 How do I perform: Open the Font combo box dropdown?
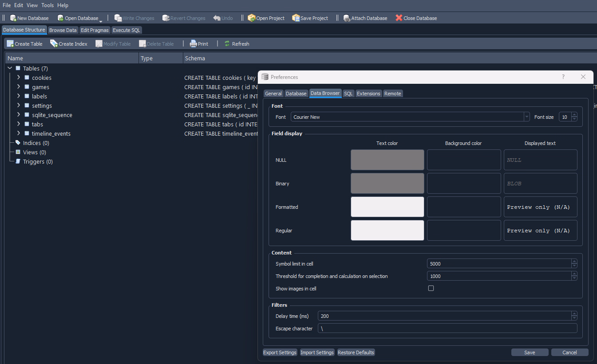(x=527, y=117)
